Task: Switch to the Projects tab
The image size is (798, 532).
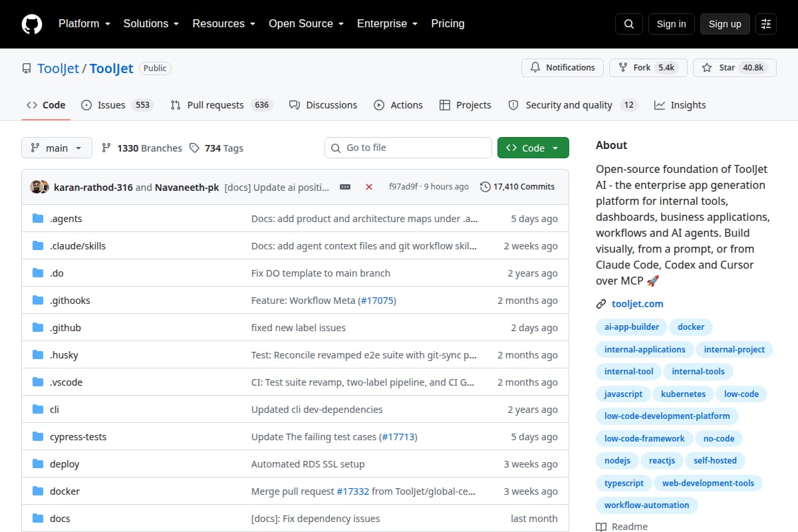Action: click(x=465, y=105)
